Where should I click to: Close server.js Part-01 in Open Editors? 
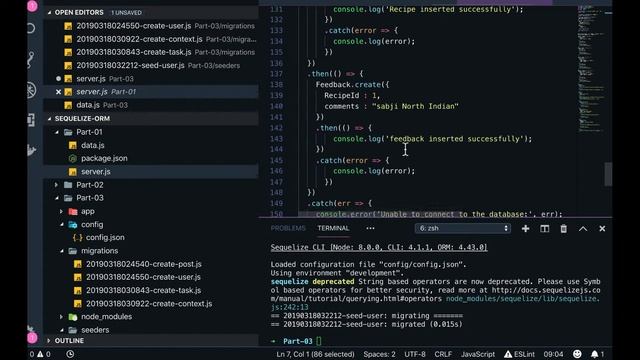tap(58, 92)
